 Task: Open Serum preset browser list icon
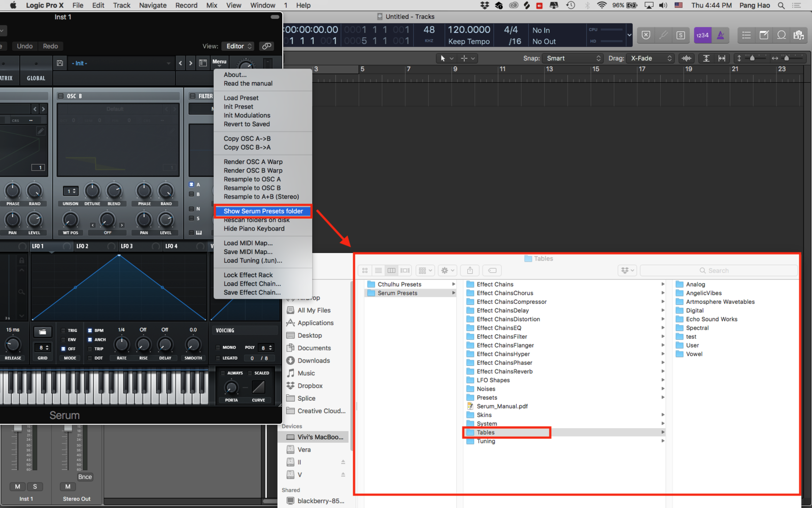[202, 63]
